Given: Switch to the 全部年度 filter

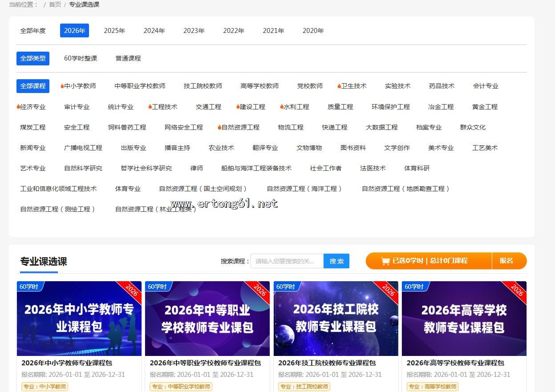Looking at the screenshot, I should coord(33,31).
